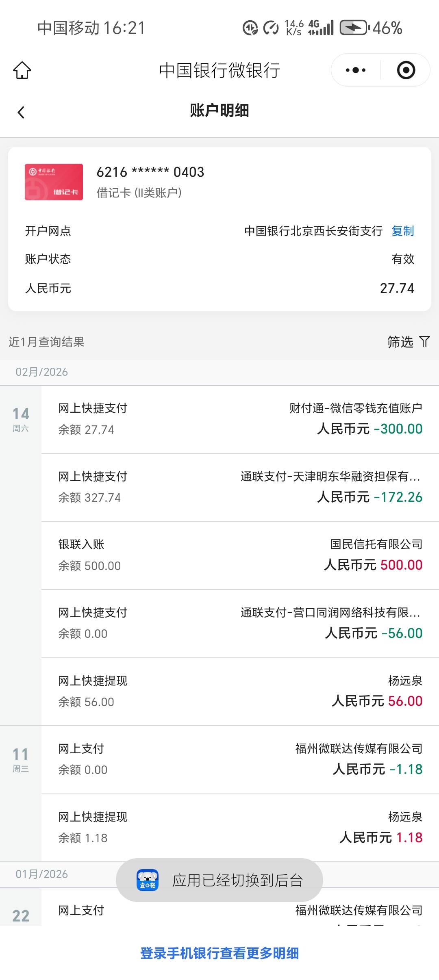Tap 登录手机银行查看更多明细 link

[x=219, y=953]
